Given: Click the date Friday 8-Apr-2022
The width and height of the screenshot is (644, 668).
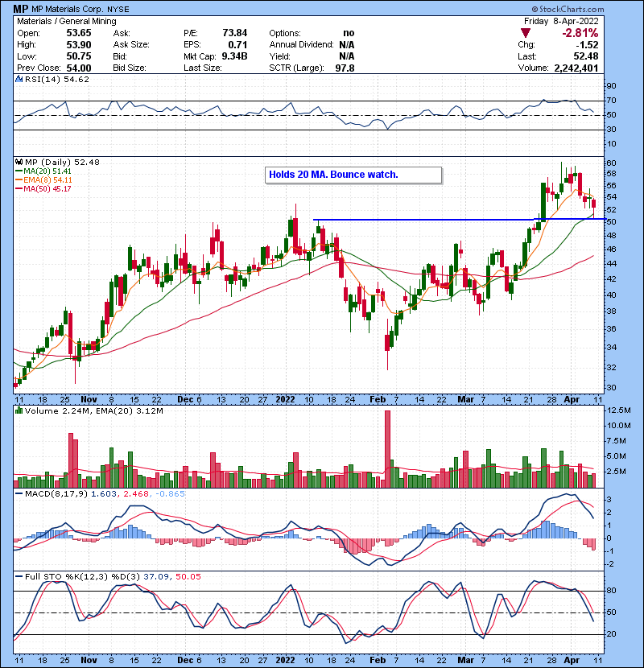Looking at the screenshot, I should 561,21.
